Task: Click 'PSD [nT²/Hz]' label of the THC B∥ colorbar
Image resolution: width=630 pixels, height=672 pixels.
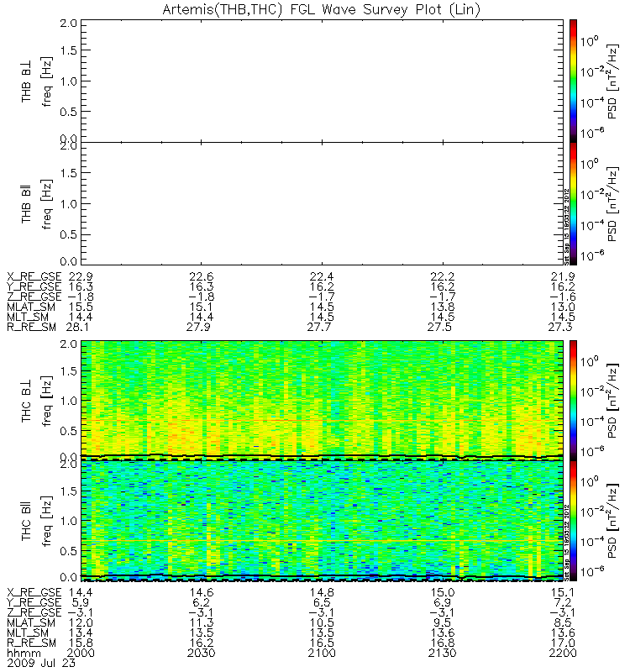Action: (612, 521)
